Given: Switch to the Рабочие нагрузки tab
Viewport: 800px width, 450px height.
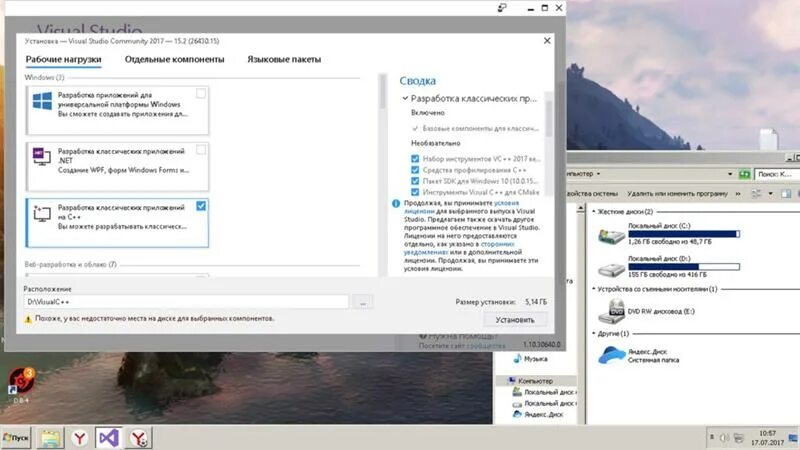Looking at the screenshot, I should 63,59.
